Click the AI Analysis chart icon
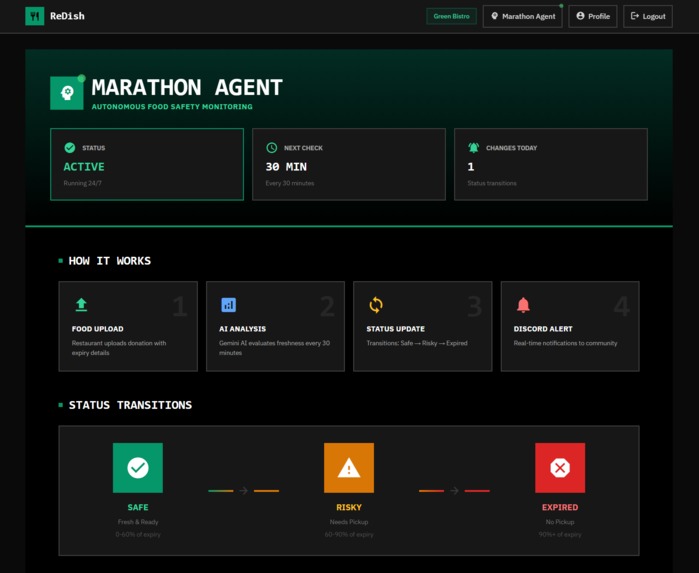Viewport: 699px width, 573px height. 229,305
